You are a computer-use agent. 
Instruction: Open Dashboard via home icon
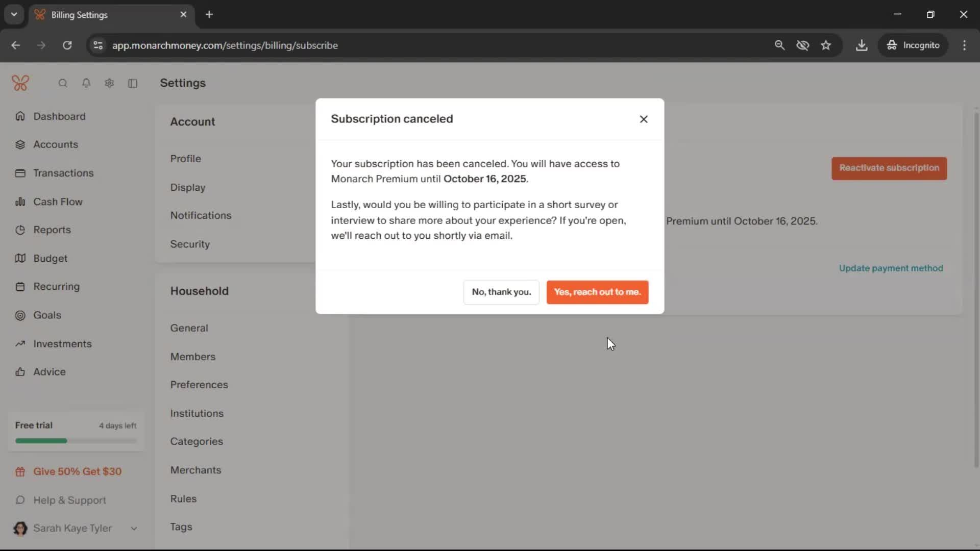(x=20, y=116)
